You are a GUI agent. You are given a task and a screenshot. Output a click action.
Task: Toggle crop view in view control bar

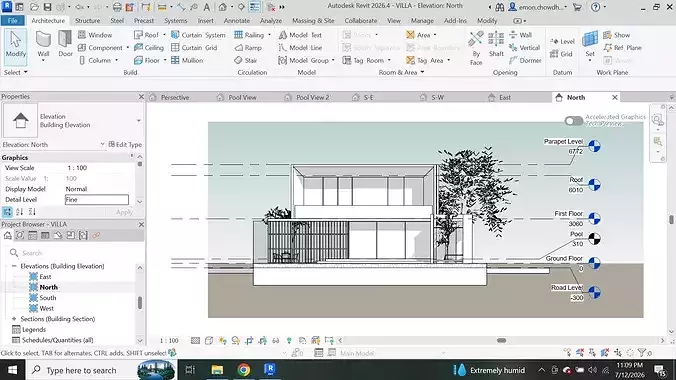[249, 340]
